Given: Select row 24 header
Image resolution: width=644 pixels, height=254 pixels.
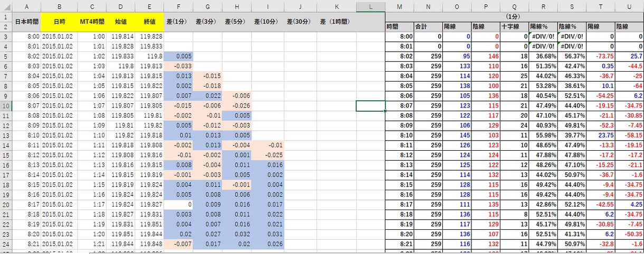Looking at the screenshot, I should [6, 245].
